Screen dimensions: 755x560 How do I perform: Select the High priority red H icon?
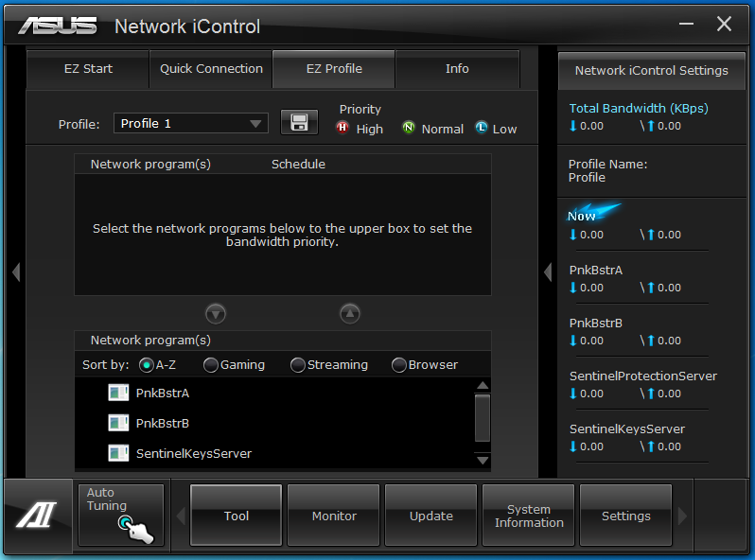pos(342,128)
